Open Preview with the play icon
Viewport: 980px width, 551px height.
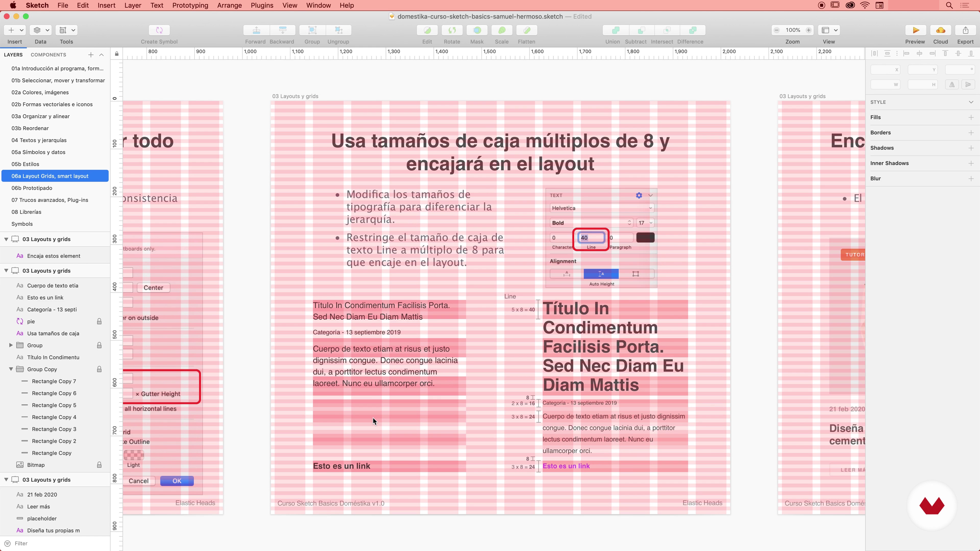tap(915, 30)
